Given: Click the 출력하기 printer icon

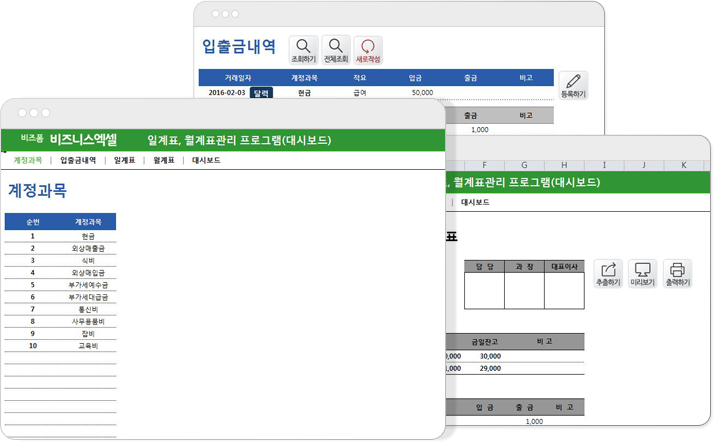Looking at the screenshot, I should [x=678, y=270].
